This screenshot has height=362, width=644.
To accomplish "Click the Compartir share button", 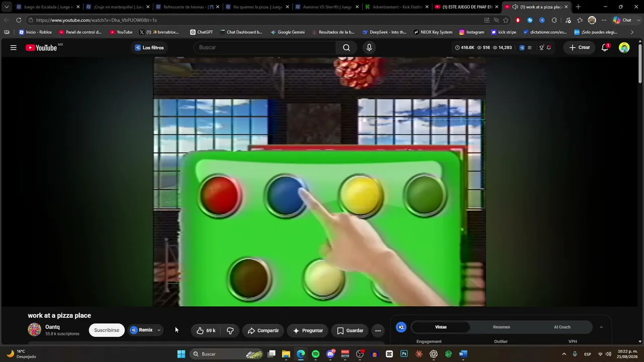I will coord(263,330).
